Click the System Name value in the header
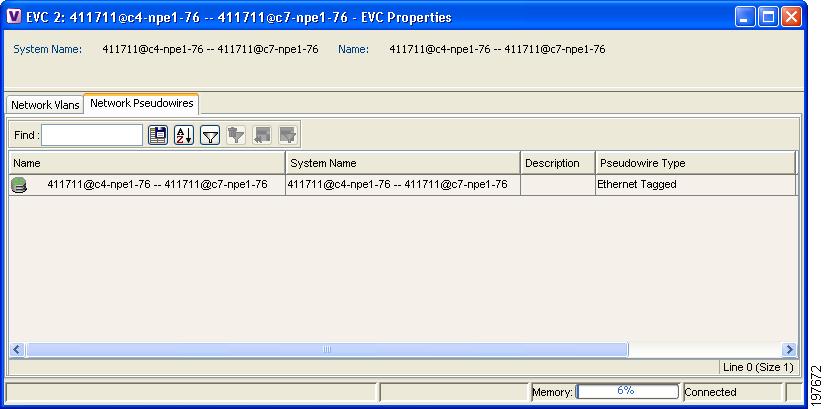 210,49
